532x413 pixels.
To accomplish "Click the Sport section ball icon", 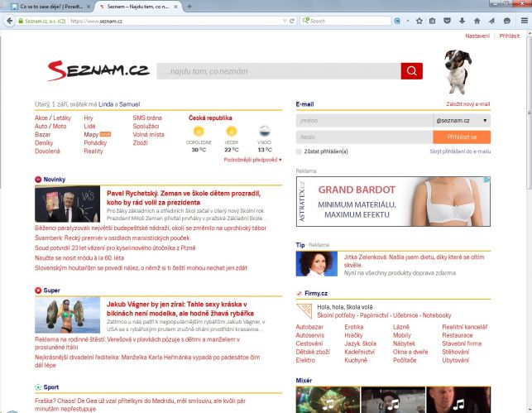I will (x=38, y=387).
